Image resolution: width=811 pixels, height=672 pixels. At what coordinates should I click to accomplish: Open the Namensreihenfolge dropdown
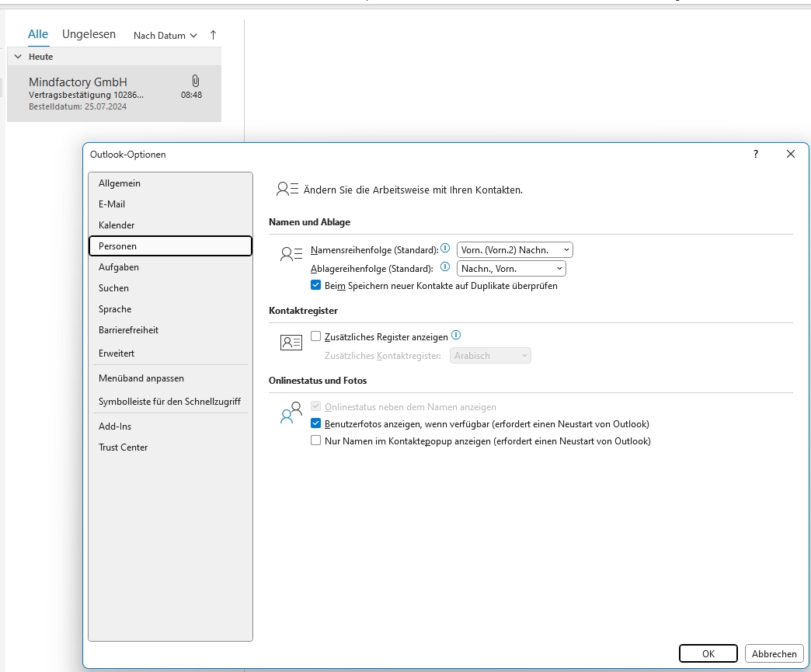point(514,250)
